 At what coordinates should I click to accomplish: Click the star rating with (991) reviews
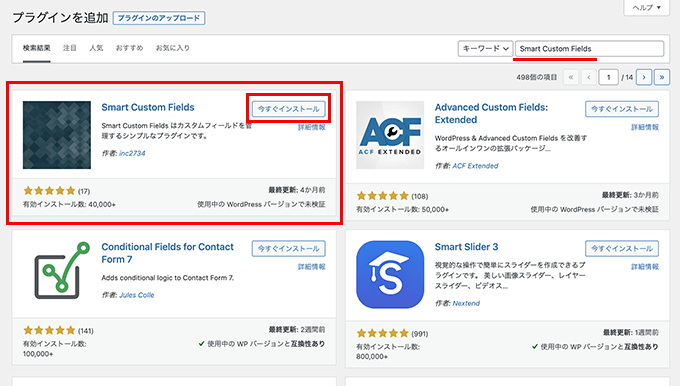tap(382, 334)
